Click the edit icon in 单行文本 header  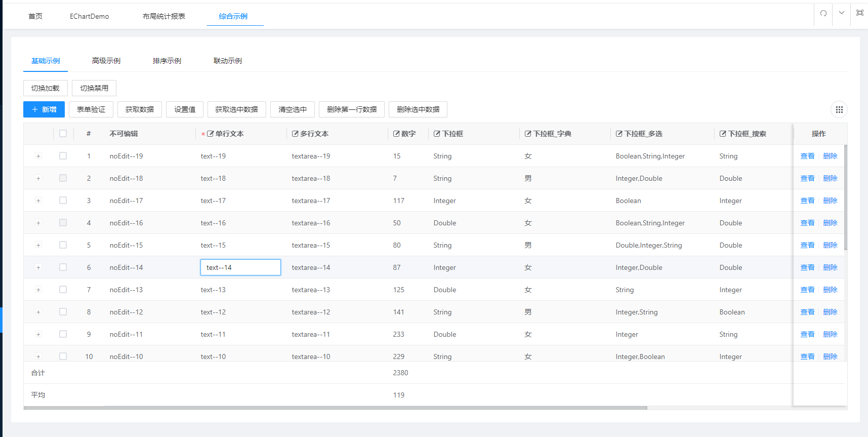coord(210,134)
